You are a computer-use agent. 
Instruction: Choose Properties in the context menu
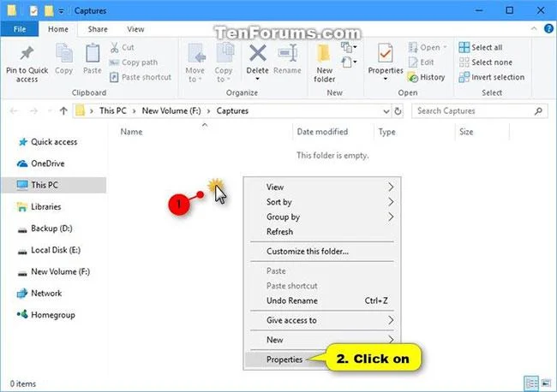point(284,359)
